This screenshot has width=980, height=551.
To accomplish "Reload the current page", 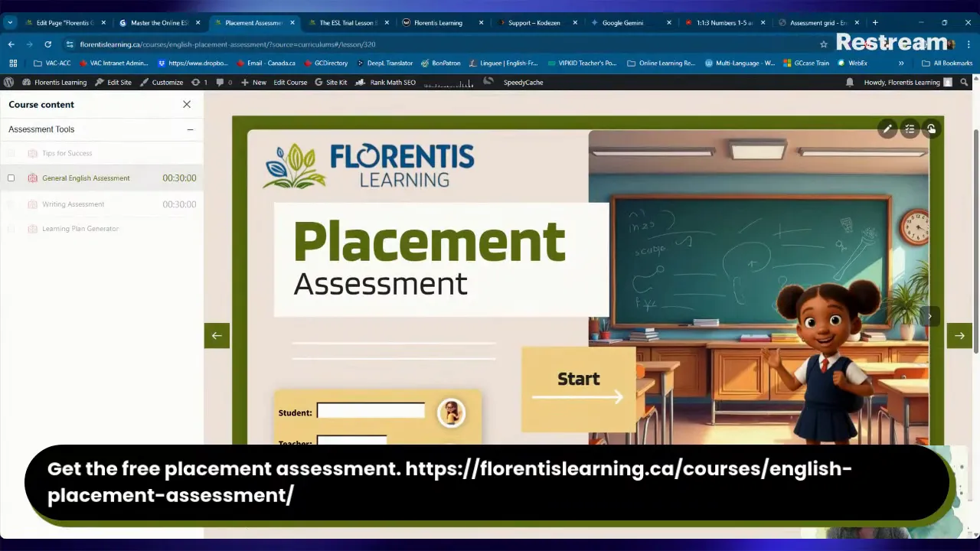I will click(x=47, y=44).
